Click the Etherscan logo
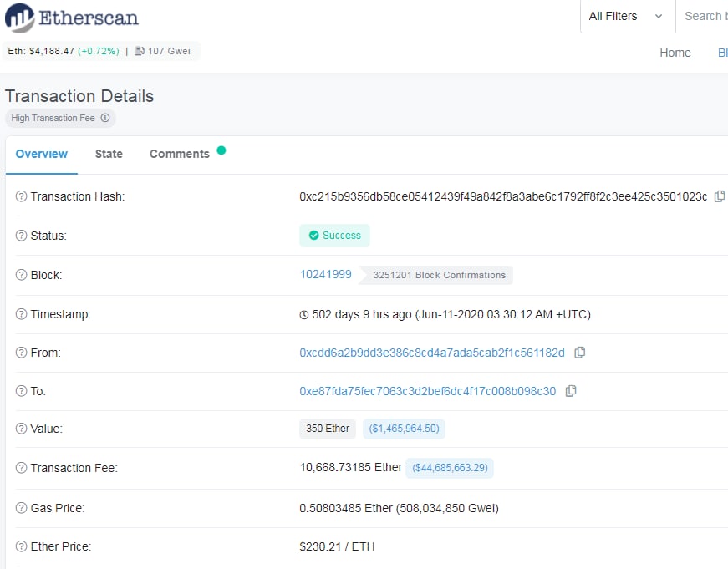Screen dimensions: 728x569 tap(72, 18)
